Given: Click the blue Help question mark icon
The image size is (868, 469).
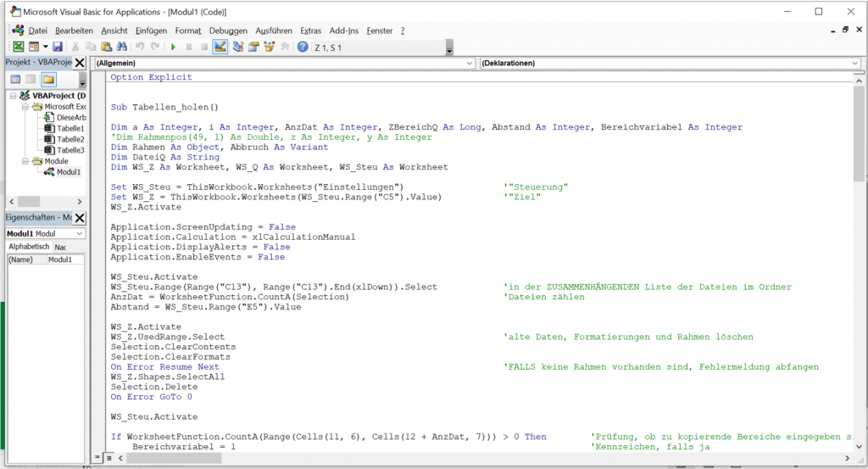Looking at the screenshot, I should tap(303, 47).
